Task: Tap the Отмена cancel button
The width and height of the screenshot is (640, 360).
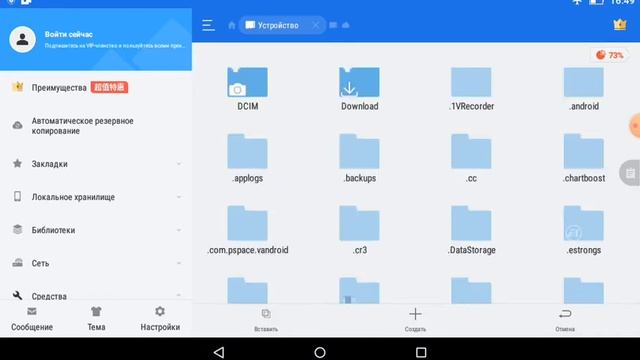Action: [565, 320]
